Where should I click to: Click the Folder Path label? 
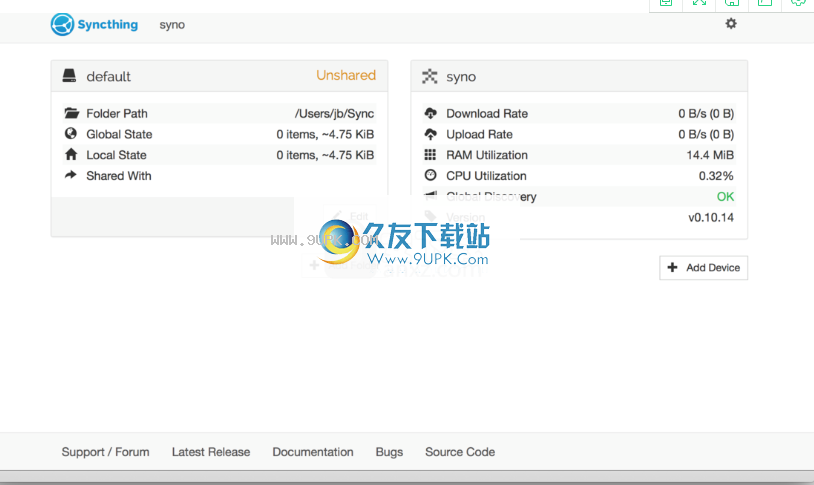tap(117, 114)
